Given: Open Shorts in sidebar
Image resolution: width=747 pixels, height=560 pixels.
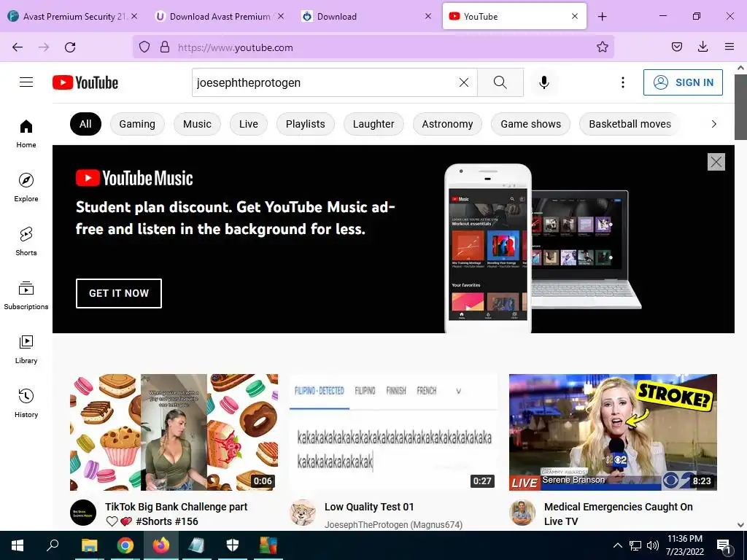Looking at the screenshot, I should [x=26, y=241].
